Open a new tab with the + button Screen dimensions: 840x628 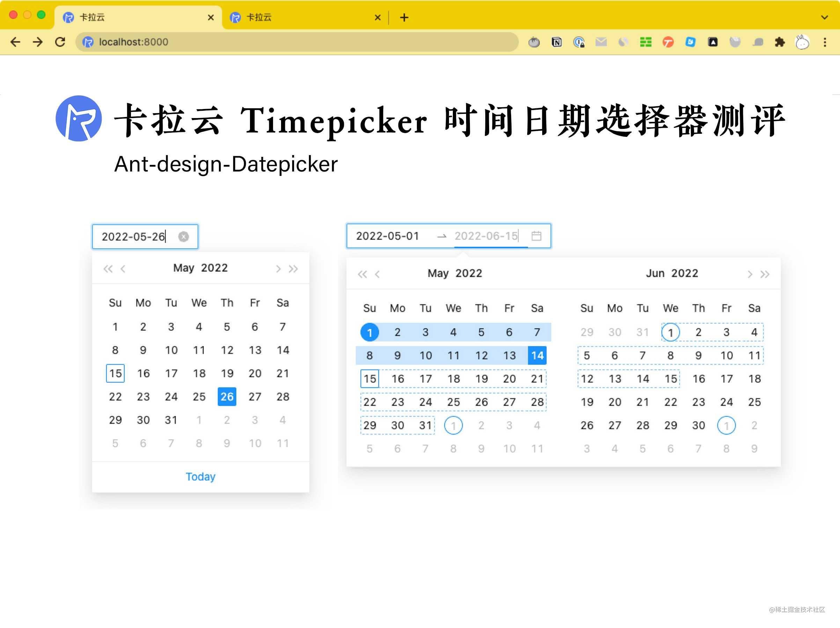coord(404,17)
